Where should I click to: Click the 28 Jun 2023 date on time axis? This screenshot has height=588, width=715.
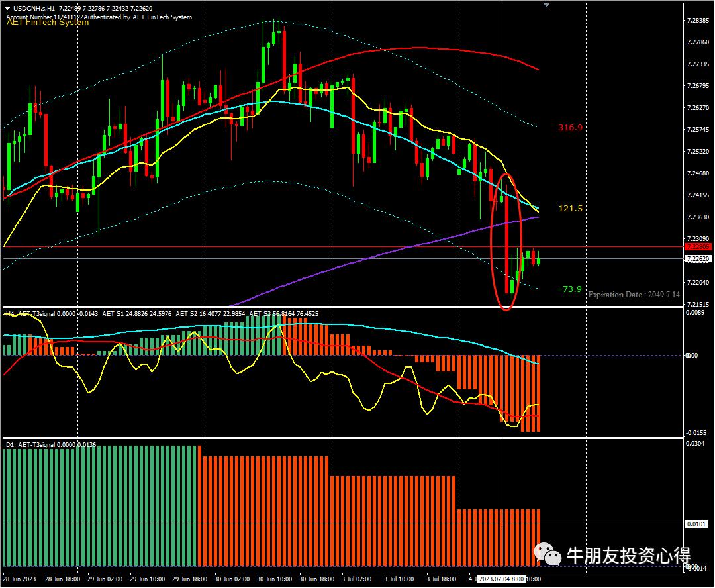(20, 579)
